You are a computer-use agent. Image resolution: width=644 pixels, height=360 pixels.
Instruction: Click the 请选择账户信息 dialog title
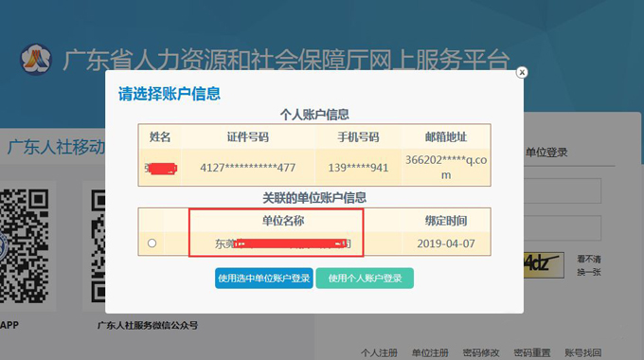(170, 94)
